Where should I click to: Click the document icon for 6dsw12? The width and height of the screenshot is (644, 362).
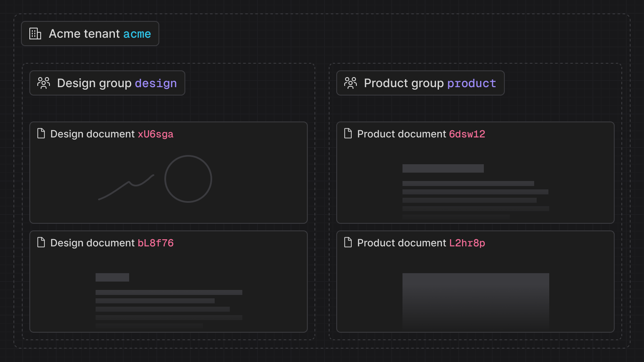(x=348, y=133)
